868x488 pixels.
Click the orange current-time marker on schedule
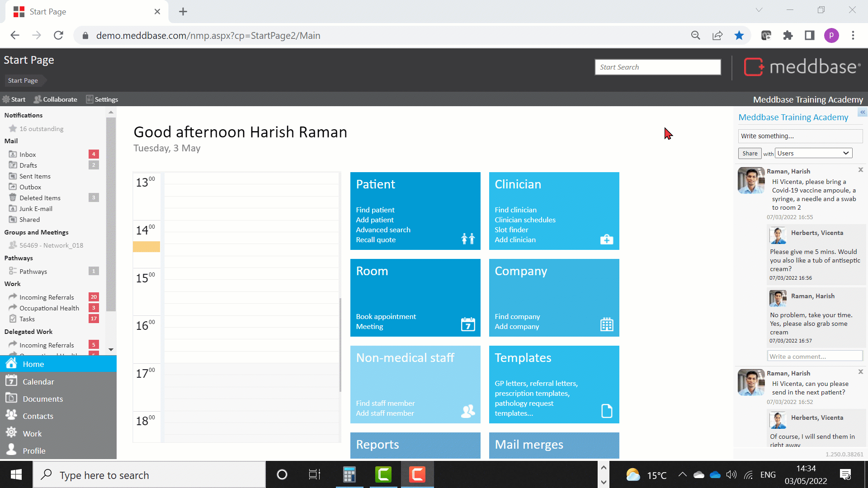point(146,247)
